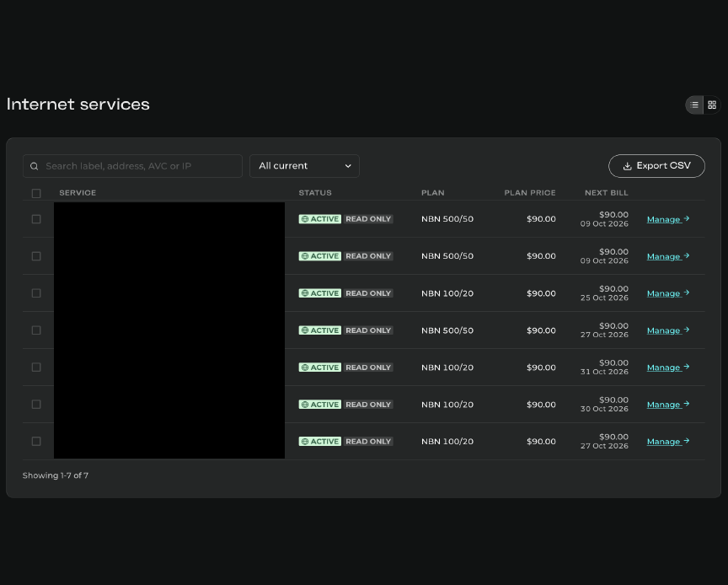Click the $90.00 plan price in the 30 Oct row
Viewport: 728px width, 585px height.
pyautogui.click(x=541, y=405)
